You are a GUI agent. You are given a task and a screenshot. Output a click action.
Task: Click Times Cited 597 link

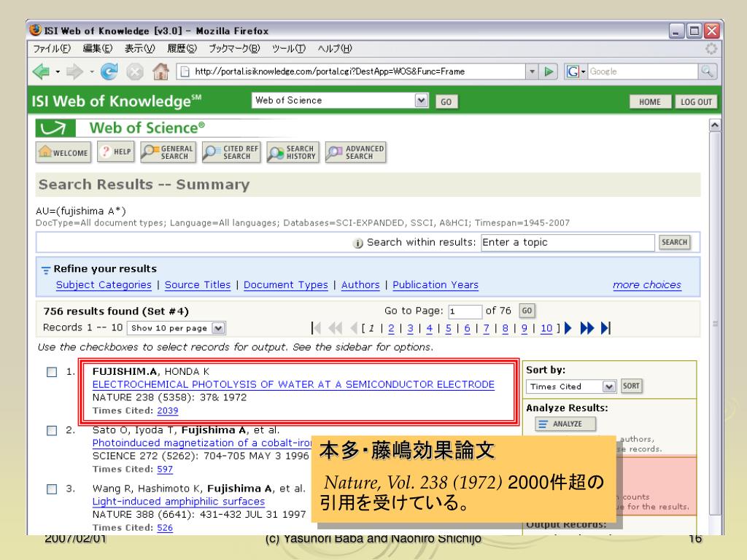point(165,469)
